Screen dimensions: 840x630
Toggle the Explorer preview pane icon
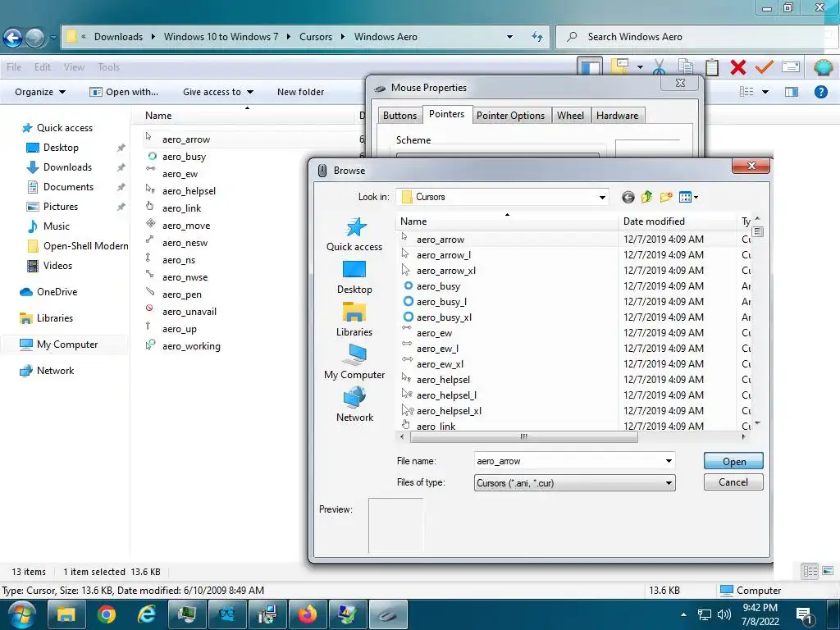coord(792,92)
